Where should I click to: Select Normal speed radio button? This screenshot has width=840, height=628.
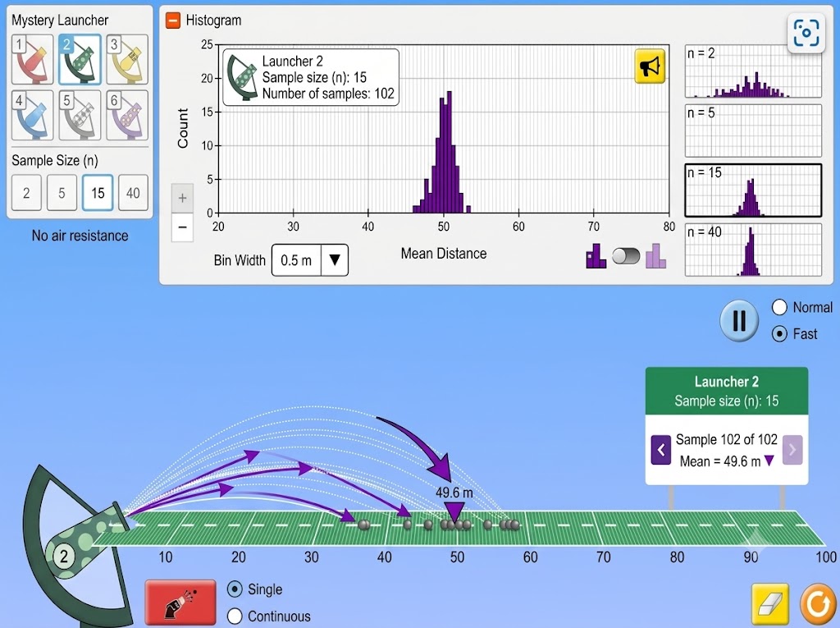coord(779,307)
